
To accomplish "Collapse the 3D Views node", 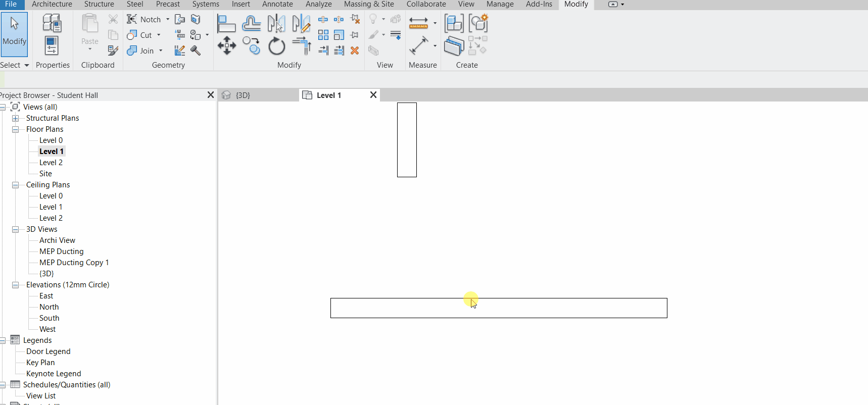I will [x=15, y=229].
